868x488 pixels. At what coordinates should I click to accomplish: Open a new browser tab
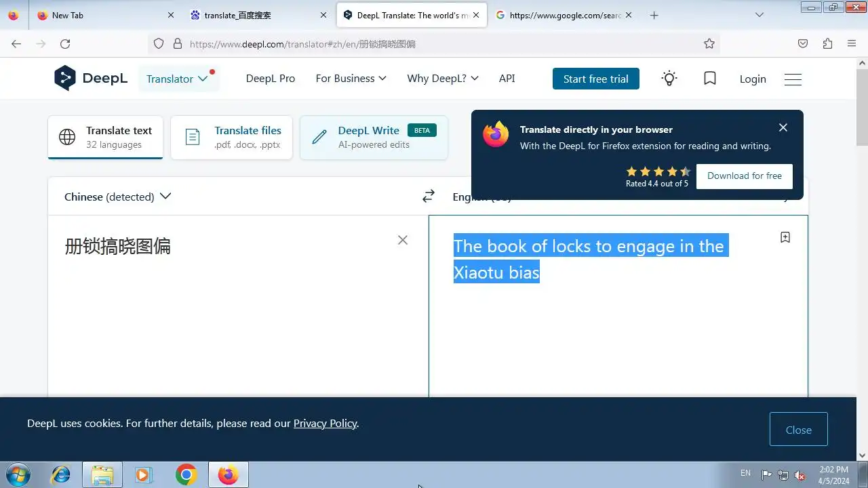click(x=654, y=15)
